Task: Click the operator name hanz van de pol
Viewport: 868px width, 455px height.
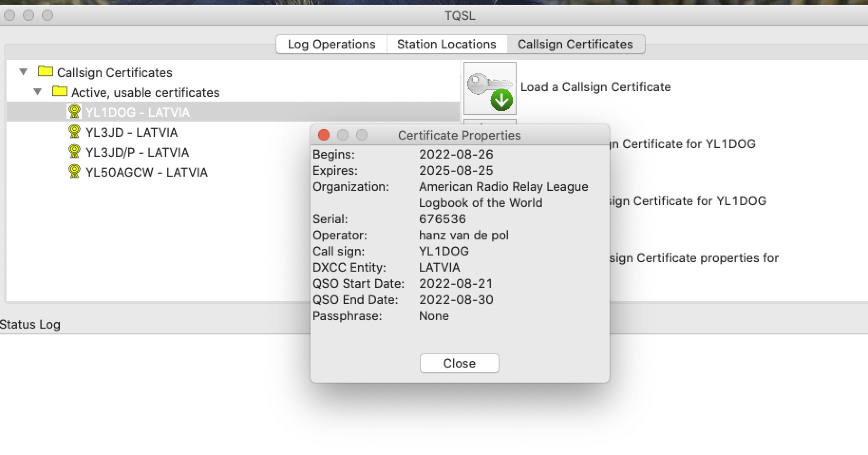Action: point(463,235)
